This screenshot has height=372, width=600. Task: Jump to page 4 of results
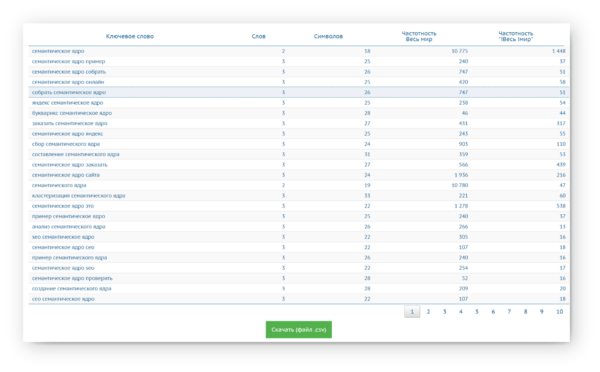[461, 312]
